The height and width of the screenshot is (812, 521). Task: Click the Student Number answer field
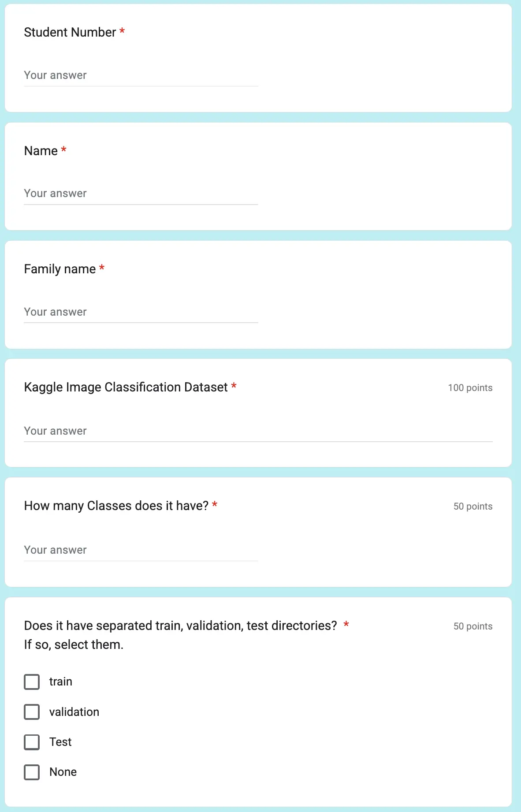tap(141, 75)
